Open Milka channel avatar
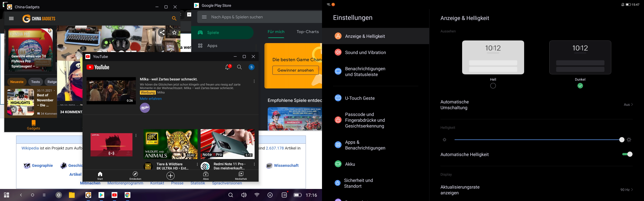This screenshot has width=644, height=201. pyautogui.click(x=145, y=108)
